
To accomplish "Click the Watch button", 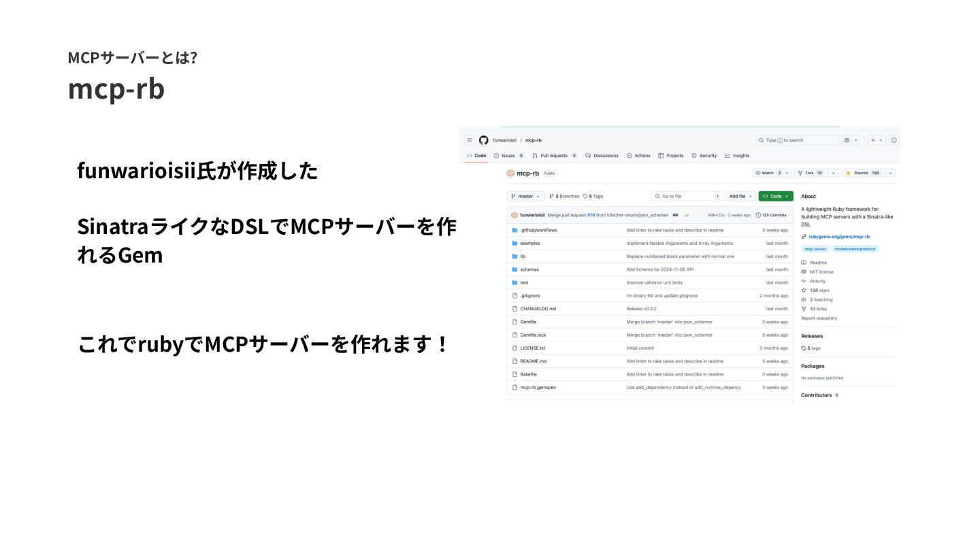I will [772, 173].
